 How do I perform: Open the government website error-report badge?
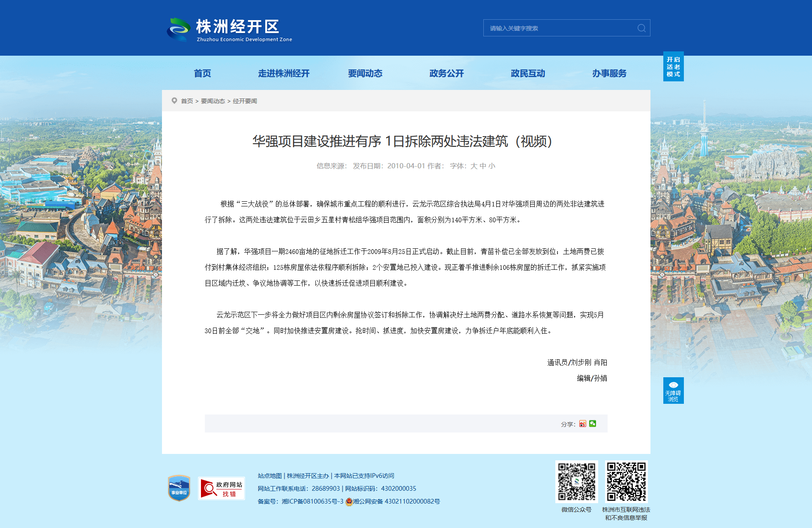pyautogui.click(x=221, y=489)
